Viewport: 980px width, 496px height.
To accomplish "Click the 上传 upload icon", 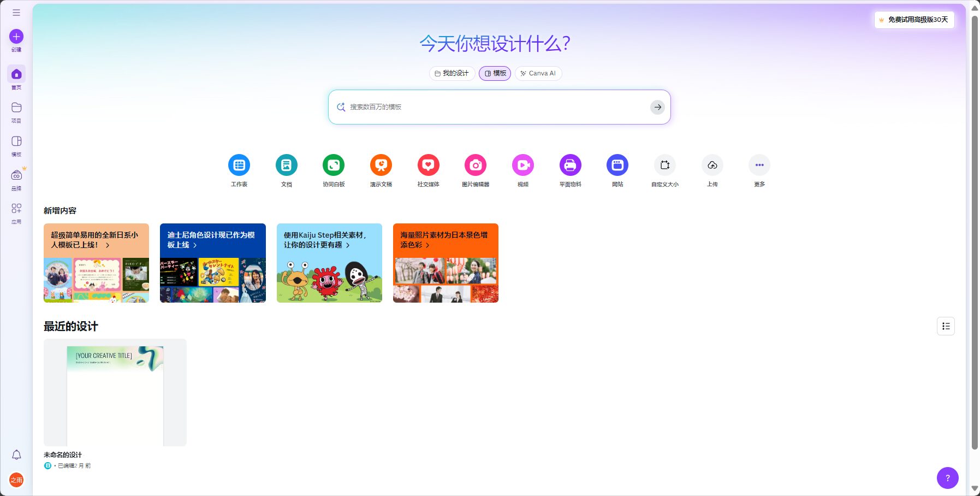I will click(712, 165).
